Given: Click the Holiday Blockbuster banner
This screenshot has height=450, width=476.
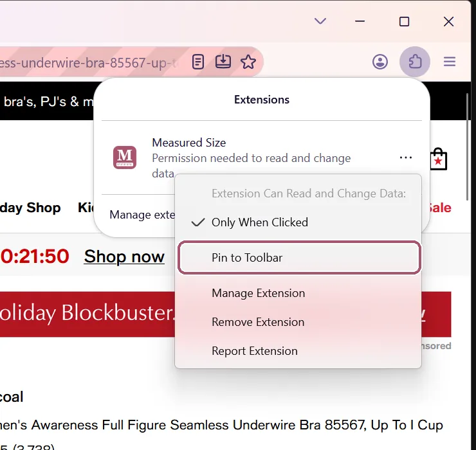Looking at the screenshot, I should 87,314.
